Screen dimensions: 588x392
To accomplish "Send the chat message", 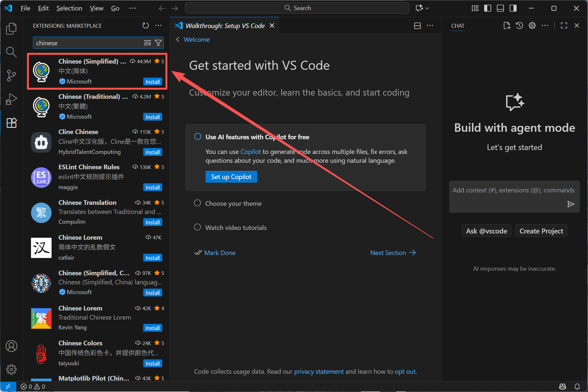I will (x=571, y=204).
